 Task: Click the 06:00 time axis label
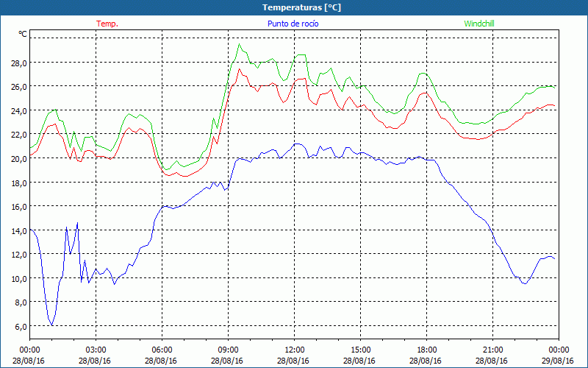[x=162, y=350]
